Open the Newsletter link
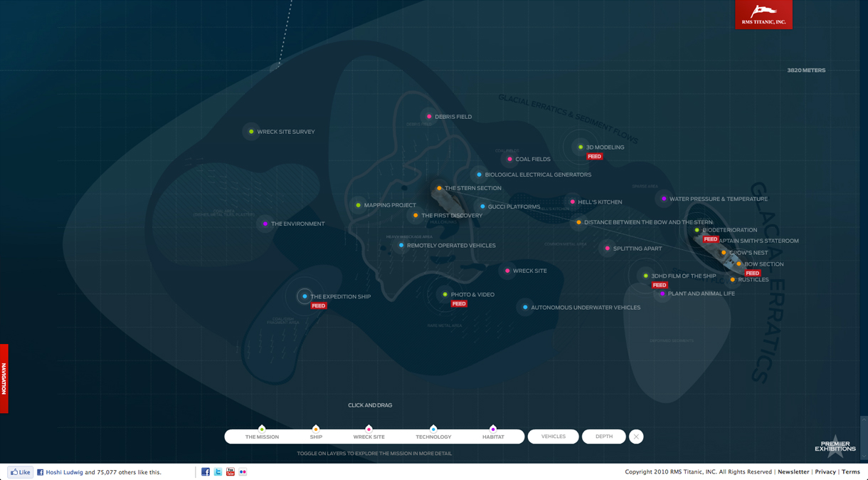Image resolution: width=868 pixels, height=480 pixels. [x=793, y=472]
